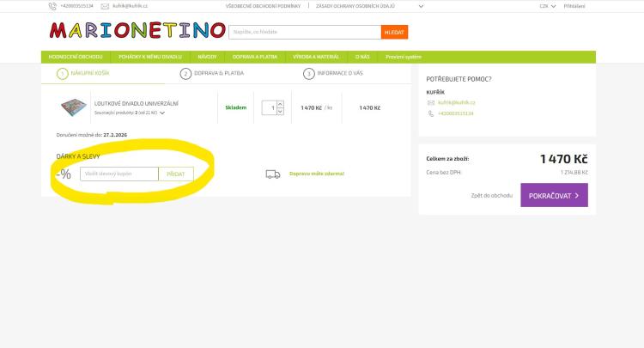Increase product quantity with up arrow
The image size is (644, 348).
click(279, 105)
